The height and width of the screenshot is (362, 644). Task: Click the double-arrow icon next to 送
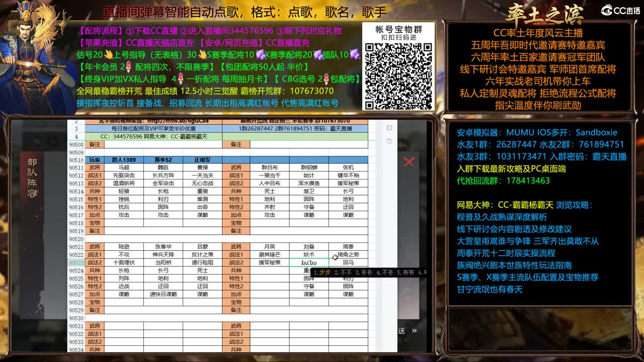coord(414,331)
